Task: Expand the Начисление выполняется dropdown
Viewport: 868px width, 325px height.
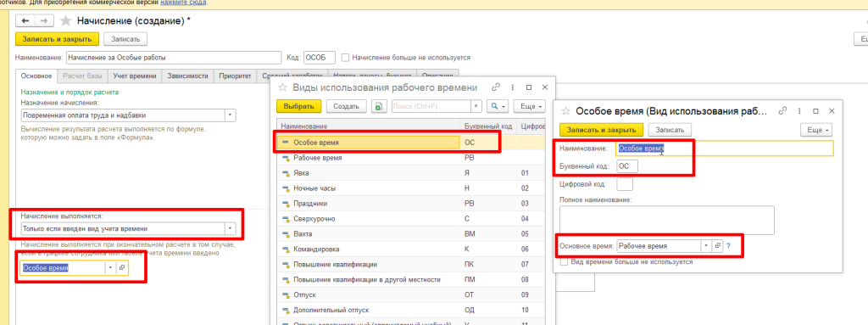Action: click(231, 228)
